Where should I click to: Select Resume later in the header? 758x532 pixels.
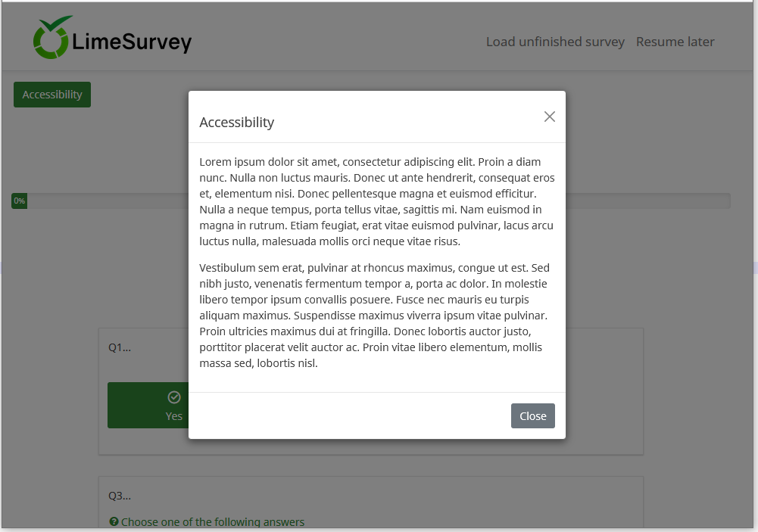point(675,42)
